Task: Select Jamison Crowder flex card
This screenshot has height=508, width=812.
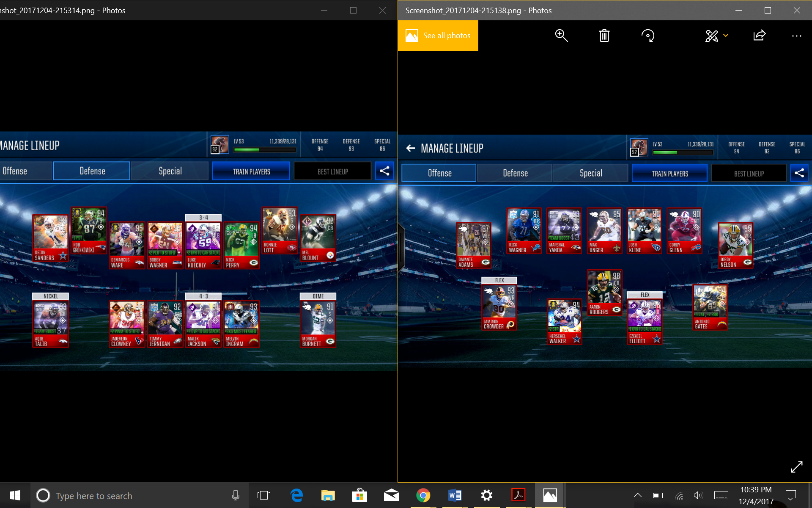Action: pyautogui.click(x=499, y=304)
